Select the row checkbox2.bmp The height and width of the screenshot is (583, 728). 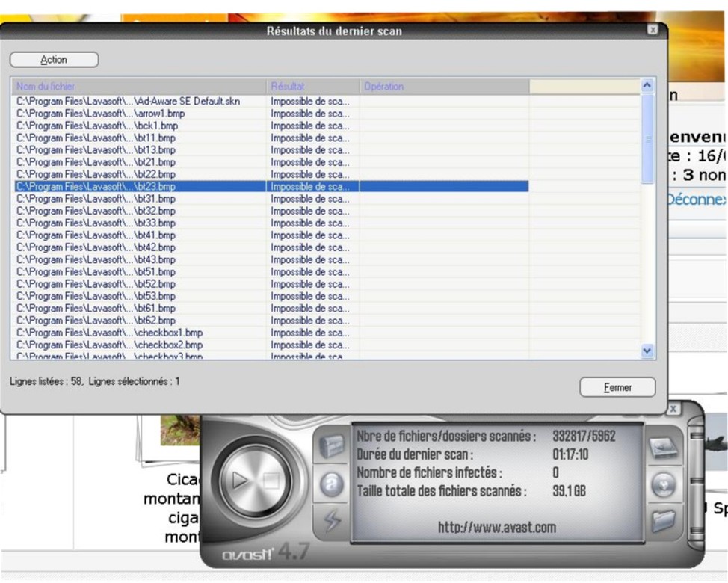click(271, 345)
